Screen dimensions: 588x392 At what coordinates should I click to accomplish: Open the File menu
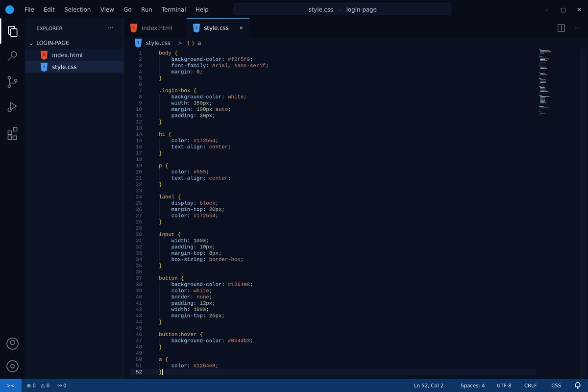click(x=29, y=9)
